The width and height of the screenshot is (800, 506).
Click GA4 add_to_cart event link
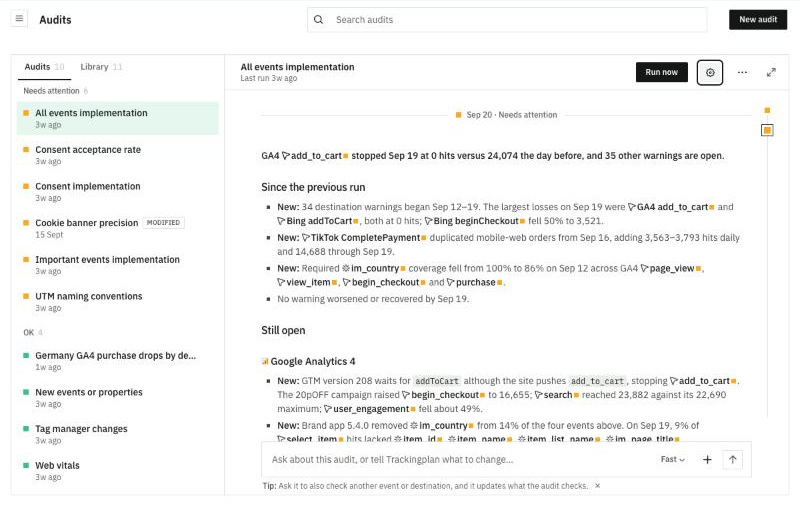pyautogui.click(x=671, y=207)
